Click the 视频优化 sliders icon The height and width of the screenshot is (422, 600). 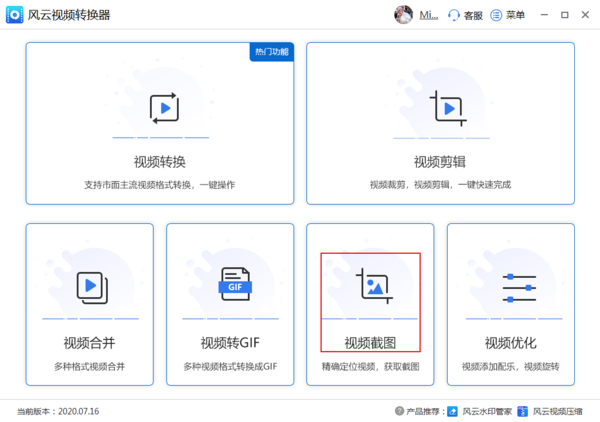511,287
